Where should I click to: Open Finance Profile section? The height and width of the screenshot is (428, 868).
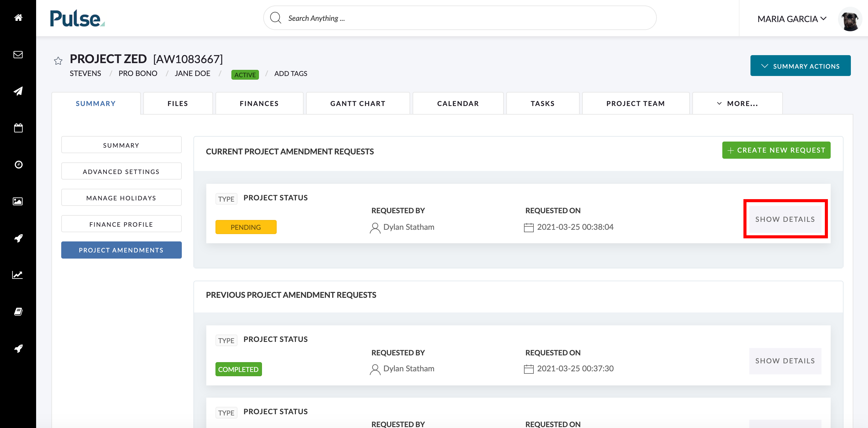121,224
